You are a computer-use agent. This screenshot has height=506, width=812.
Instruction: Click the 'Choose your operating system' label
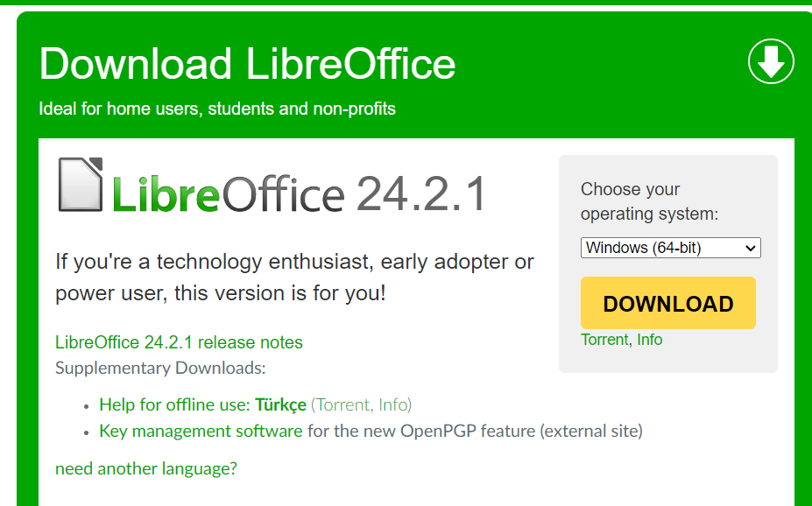point(648,201)
